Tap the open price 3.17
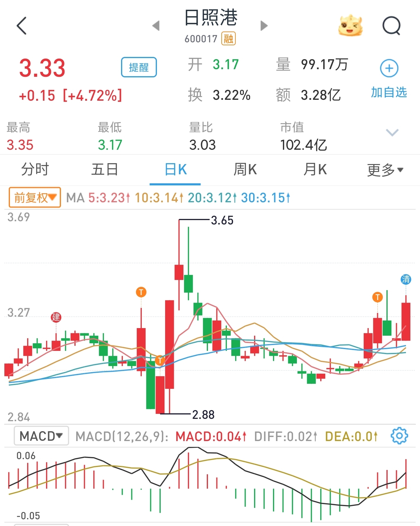420x526 pixels. [x=226, y=65]
